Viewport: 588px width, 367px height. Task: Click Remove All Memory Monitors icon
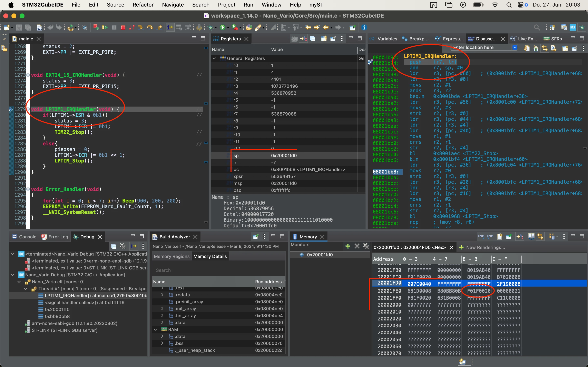pos(366,246)
